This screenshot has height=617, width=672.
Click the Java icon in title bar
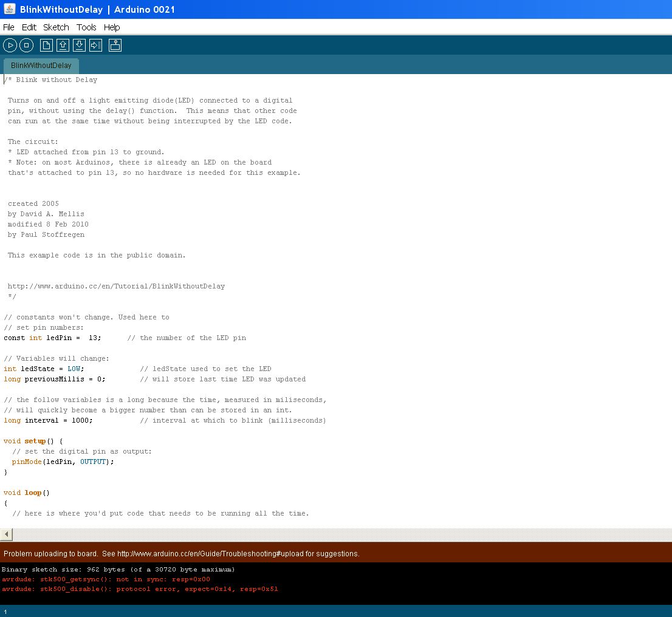(x=9, y=9)
